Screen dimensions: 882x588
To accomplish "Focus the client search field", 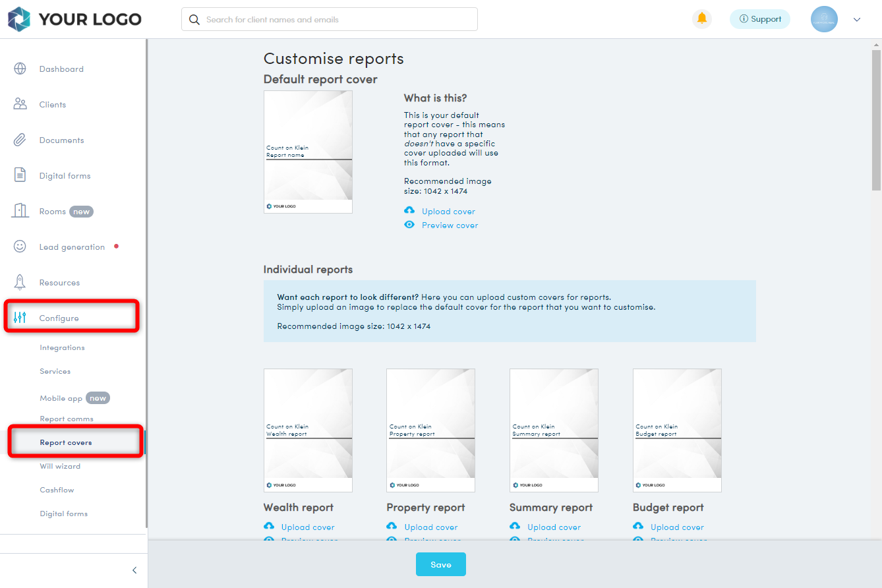I will [330, 19].
